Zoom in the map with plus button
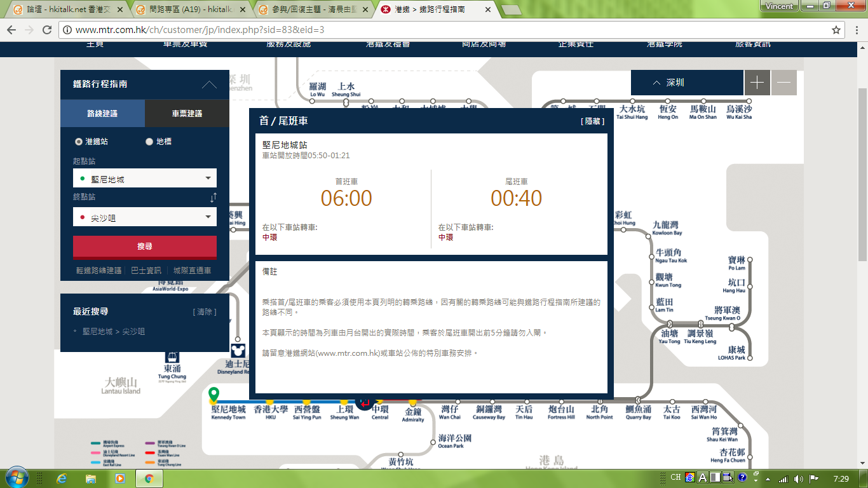868x488 pixels. click(x=757, y=83)
